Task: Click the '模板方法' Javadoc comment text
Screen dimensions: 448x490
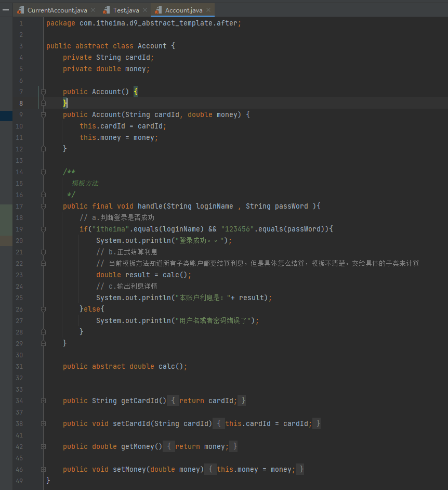Action: pyautogui.click(x=85, y=184)
